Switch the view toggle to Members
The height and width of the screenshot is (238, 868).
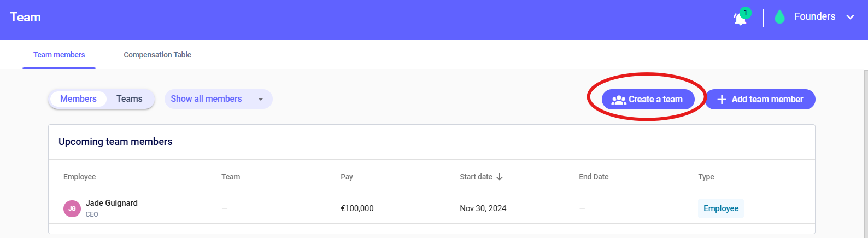tap(78, 99)
